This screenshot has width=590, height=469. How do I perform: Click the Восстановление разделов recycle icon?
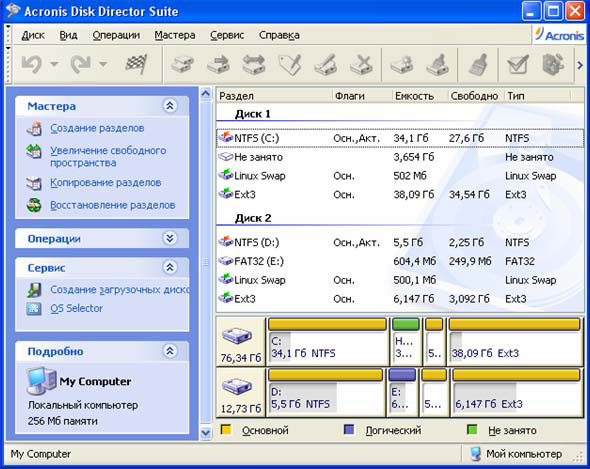34,205
